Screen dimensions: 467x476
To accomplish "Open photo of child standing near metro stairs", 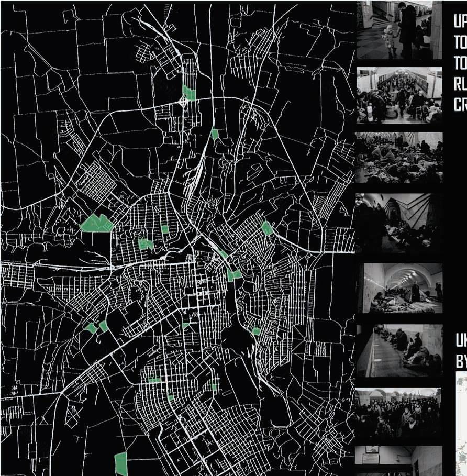I will [399, 30].
